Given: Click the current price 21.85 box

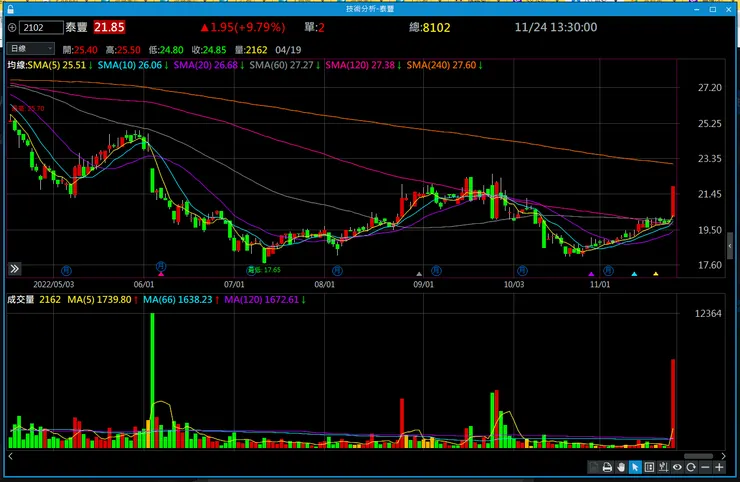Looking at the screenshot, I should click(109, 27).
